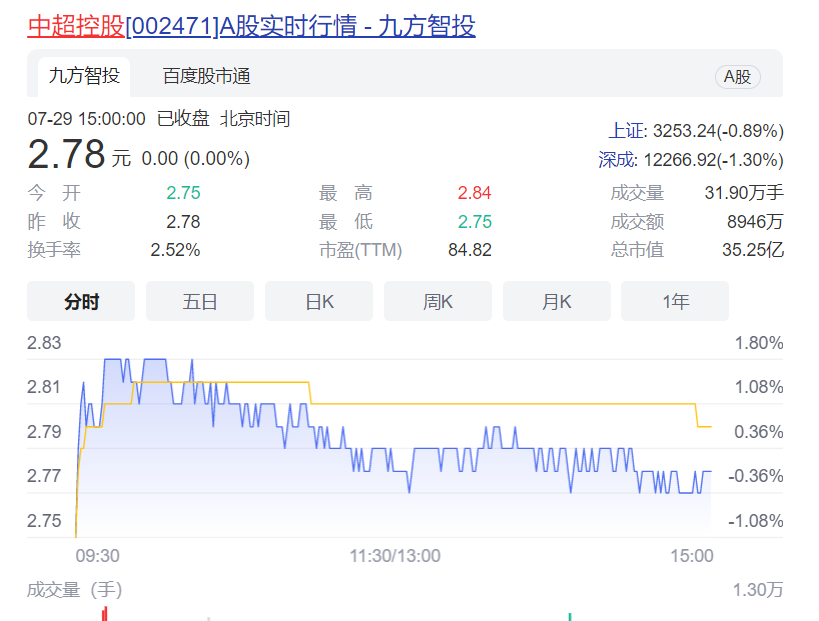Screen dimensions: 819x621
Task: Select the 1年 chart tab
Action: pyautogui.click(x=675, y=301)
